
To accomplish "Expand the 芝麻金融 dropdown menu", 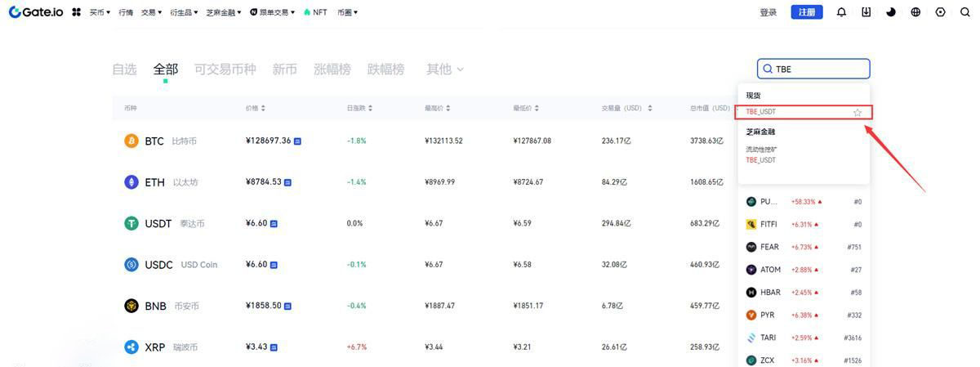I will 224,12.
